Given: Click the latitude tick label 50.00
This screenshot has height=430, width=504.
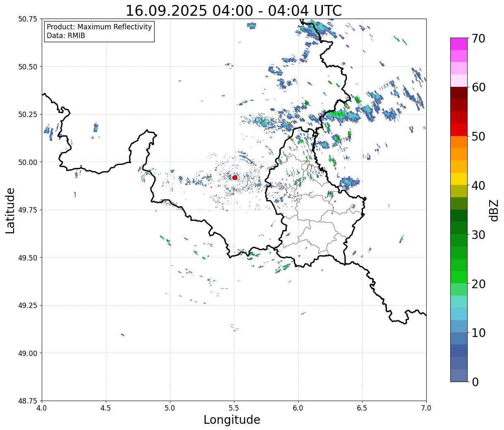Looking at the screenshot, I should tap(28, 162).
